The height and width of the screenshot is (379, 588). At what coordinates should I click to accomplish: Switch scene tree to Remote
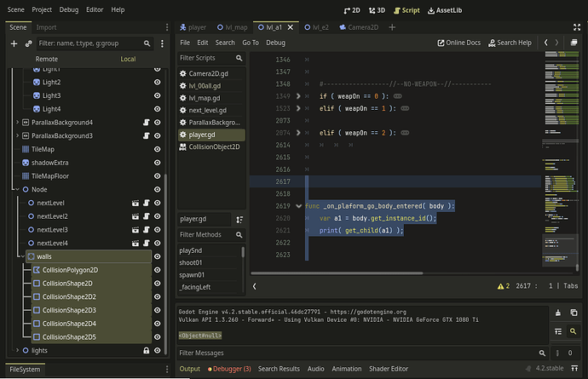47,59
